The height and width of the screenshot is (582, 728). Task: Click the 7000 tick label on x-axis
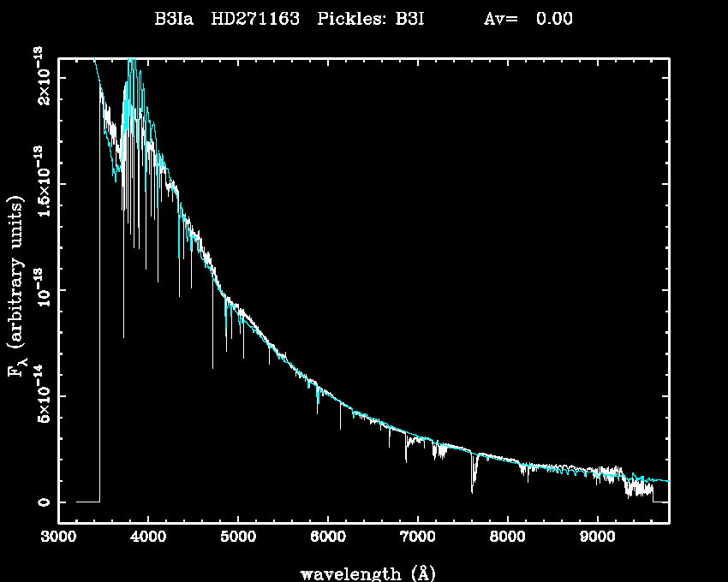[417, 539]
